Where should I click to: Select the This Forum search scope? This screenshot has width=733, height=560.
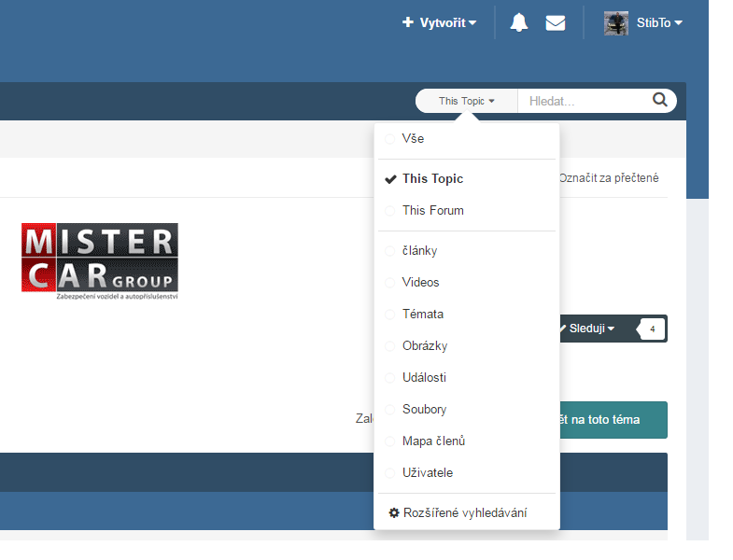click(x=467, y=211)
